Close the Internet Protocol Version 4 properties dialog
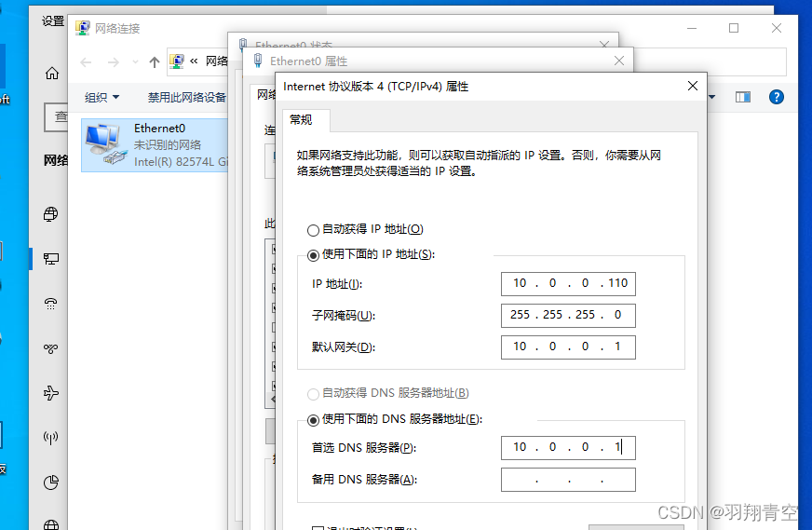Image resolution: width=812 pixels, height=530 pixels. point(693,86)
